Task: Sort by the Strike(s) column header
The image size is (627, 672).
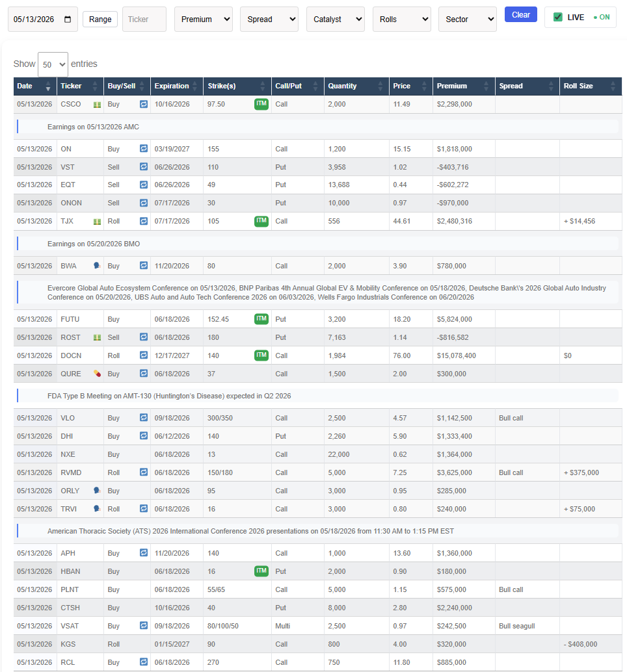Action: pos(237,86)
